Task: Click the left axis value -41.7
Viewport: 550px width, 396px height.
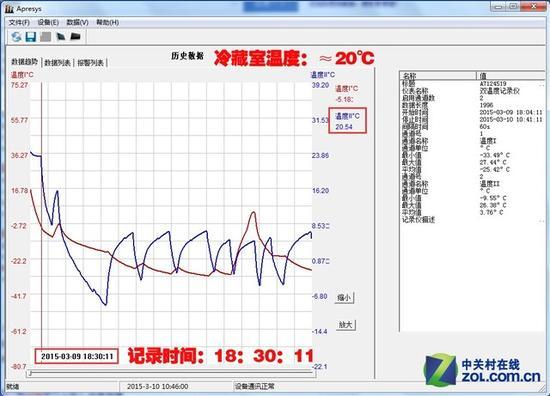Action: tap(19, 296)
